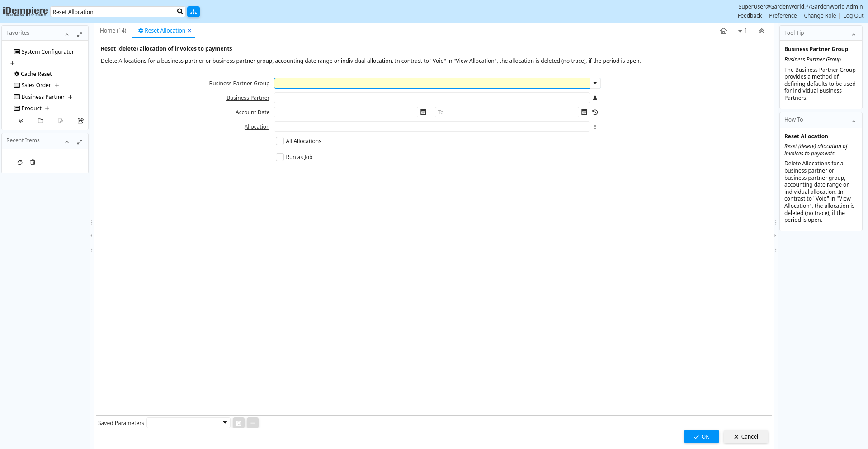Clear Recent Items with trash icon
Viewport: 868px width, 449px height.
coord(33,163)
